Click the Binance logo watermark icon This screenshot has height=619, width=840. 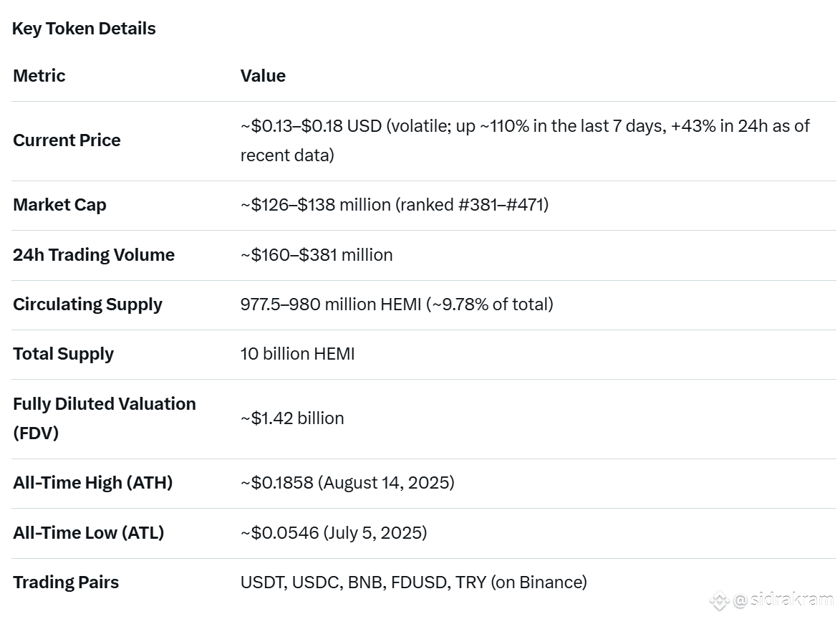coord(719,600)
